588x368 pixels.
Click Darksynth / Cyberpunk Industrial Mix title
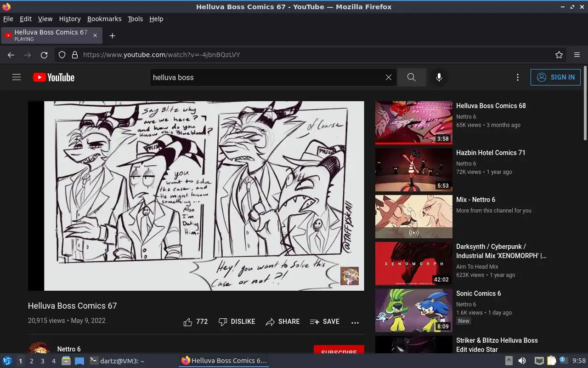click(x=501, y=251)
